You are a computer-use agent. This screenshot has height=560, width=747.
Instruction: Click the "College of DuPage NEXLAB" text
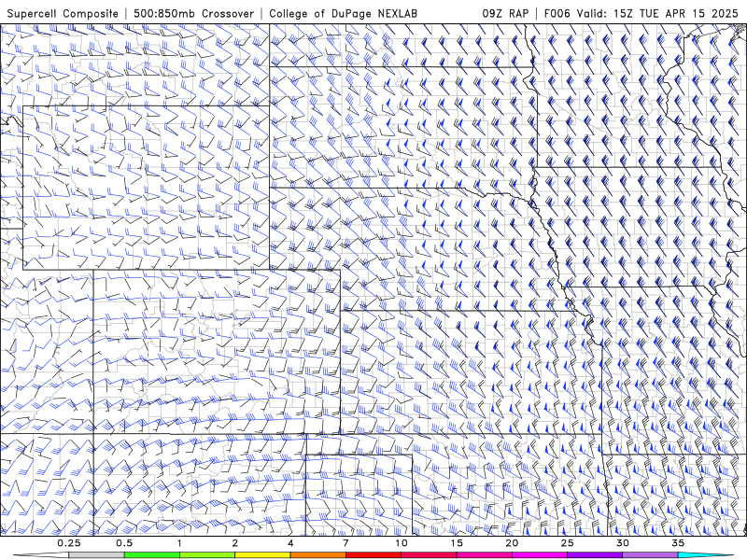(x=343, y=13)
